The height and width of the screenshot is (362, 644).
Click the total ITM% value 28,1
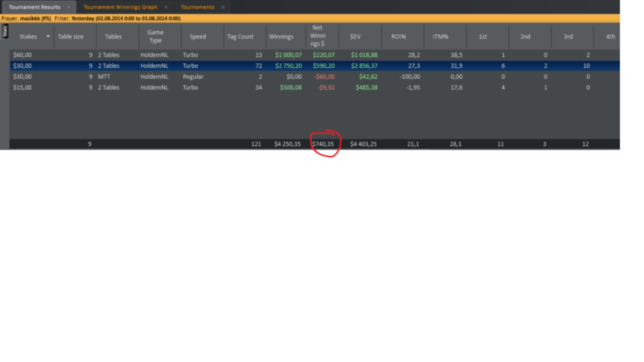(x=455, y=144)
